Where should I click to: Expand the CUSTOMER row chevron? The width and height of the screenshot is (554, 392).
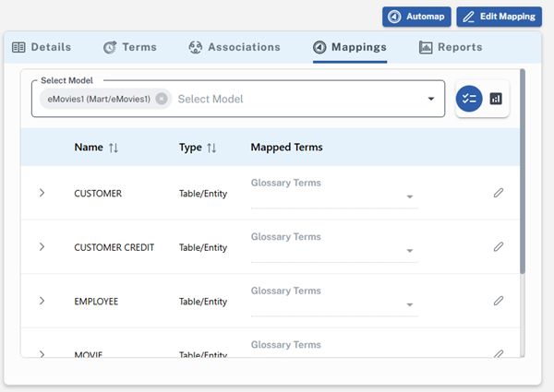[42, 193]
